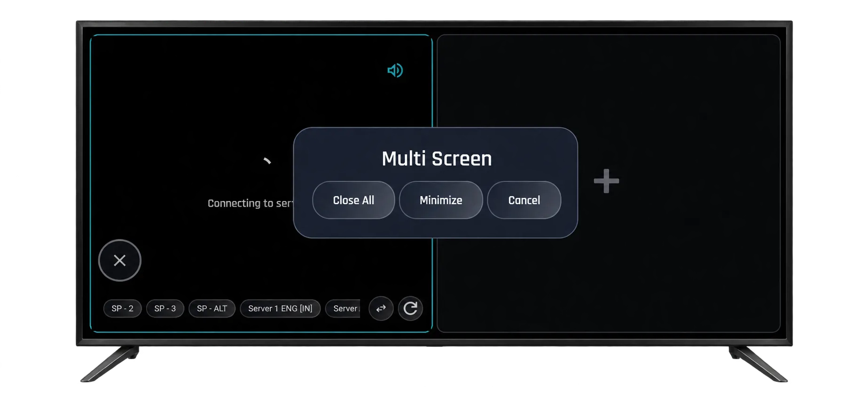Switch to the SP - ALT server
The width and height of the screenshot is (868, 400).
[x=212, y=308]
